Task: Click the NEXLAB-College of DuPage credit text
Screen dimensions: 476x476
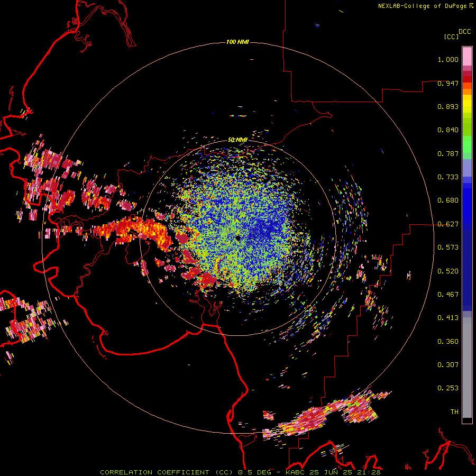Action: tap(422, 6)
